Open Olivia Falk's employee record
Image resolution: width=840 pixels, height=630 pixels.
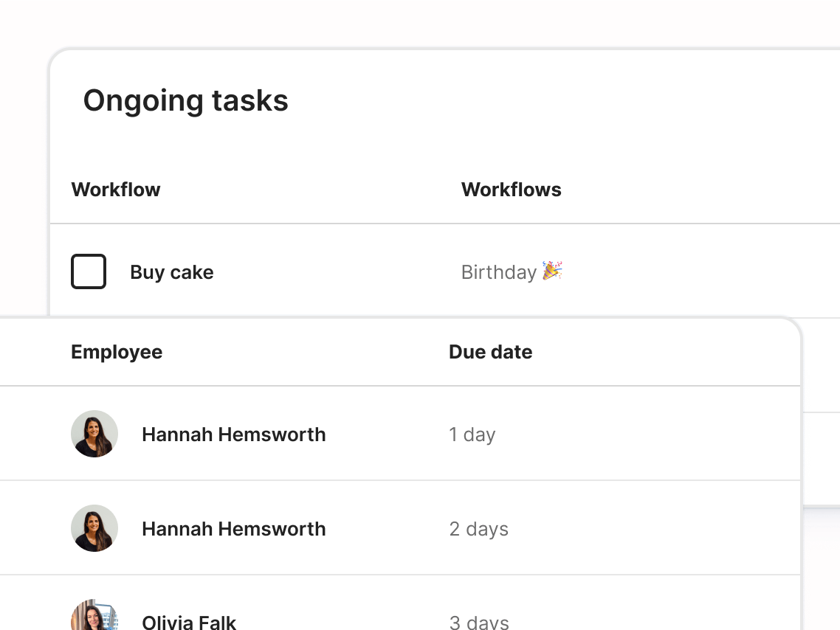[189, 622]
